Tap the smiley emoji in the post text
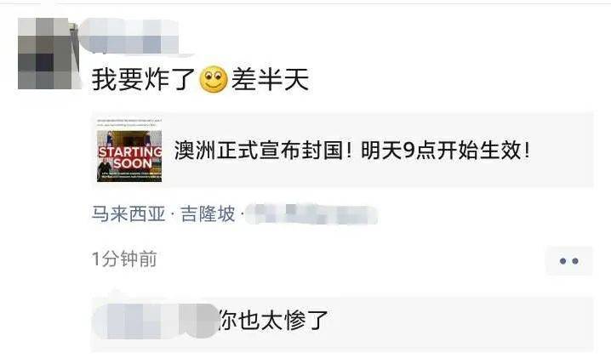The height and width of the screenshot is (364, 611). pyautogui.click(x=213, y=79)
